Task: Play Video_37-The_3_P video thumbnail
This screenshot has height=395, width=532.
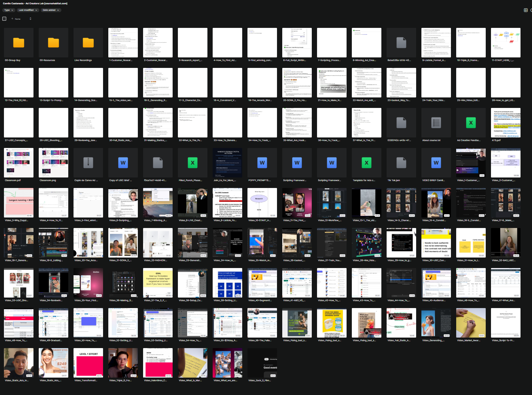Action: pyautogui.click(x=158, y=283)
